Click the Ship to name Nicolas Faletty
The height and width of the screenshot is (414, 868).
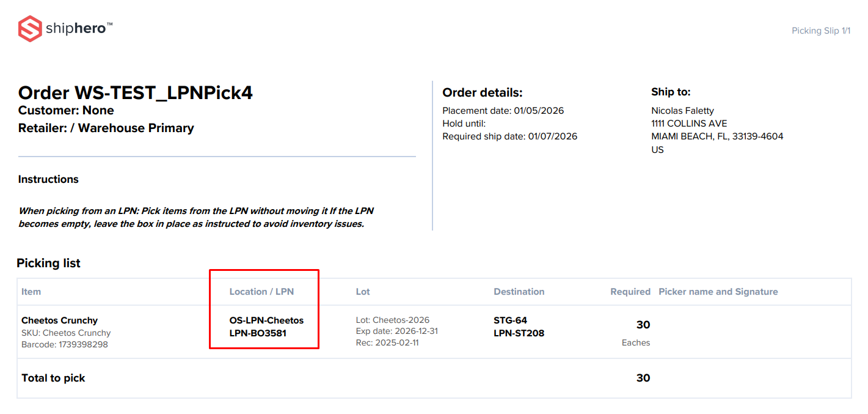tap(682, 111)
